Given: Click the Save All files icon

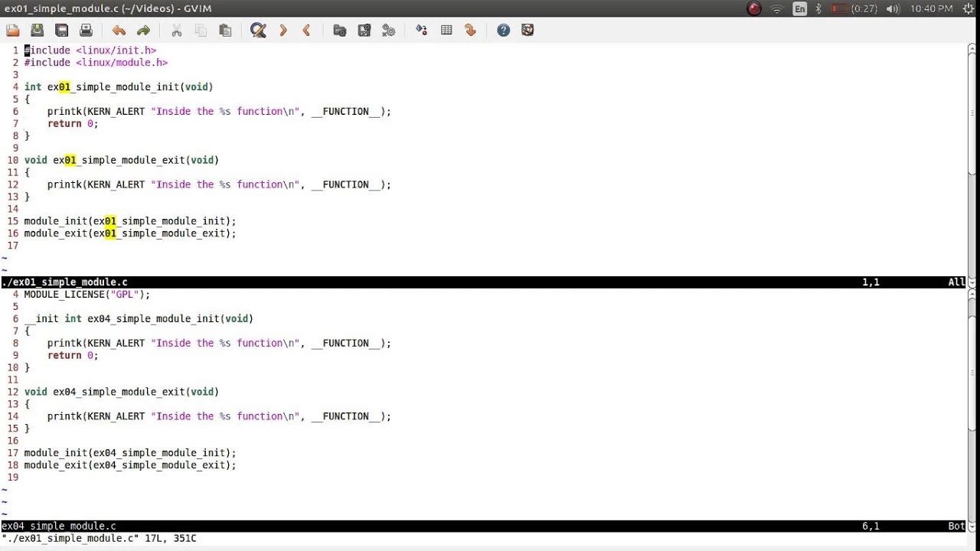Looking at the screenshot, I should (x=62, y=31).
